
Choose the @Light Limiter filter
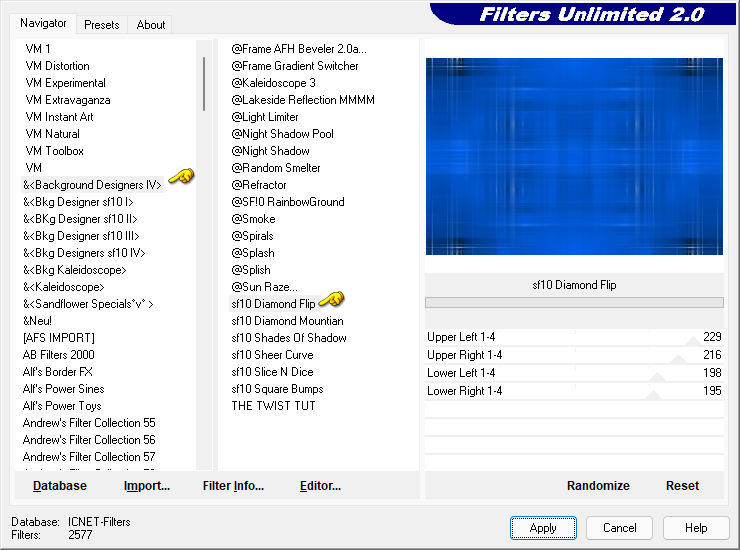pyautogui.click(x=265, y=117)
